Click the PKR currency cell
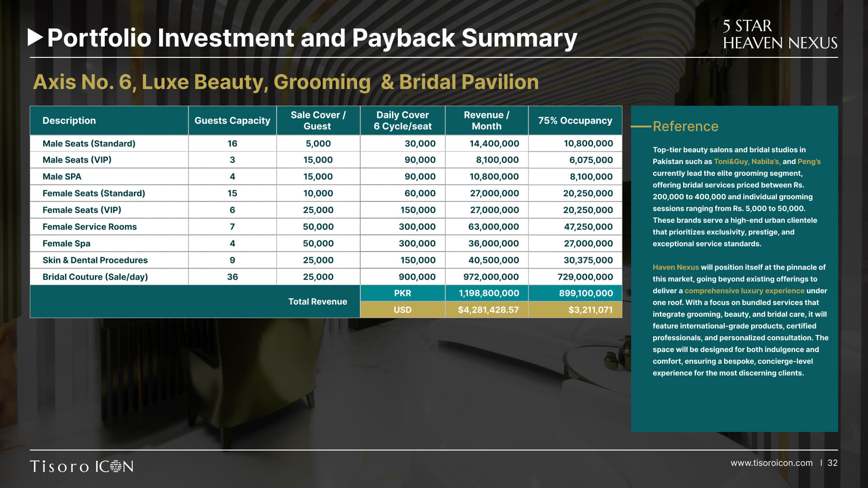 click(402, 293)
